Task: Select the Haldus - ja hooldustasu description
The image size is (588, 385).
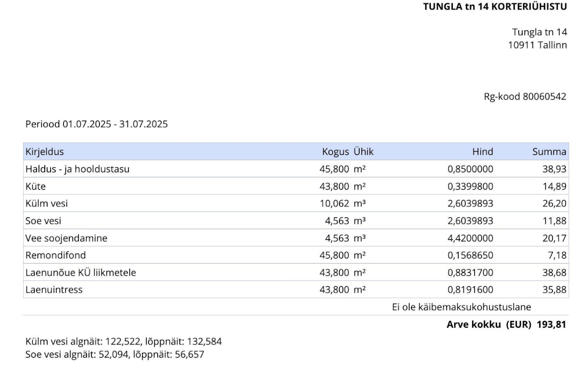Action: point(77,169)
